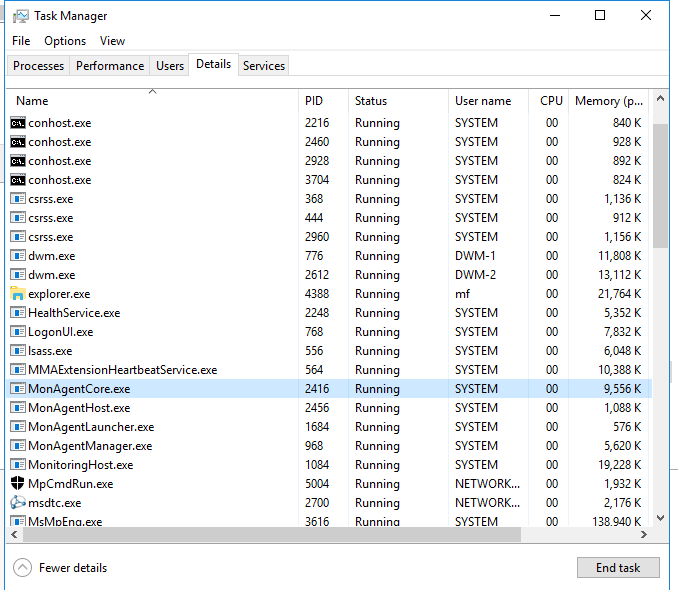Click the explorer.exe folder icon
This screenshot has width=678, height=590.
18,294
